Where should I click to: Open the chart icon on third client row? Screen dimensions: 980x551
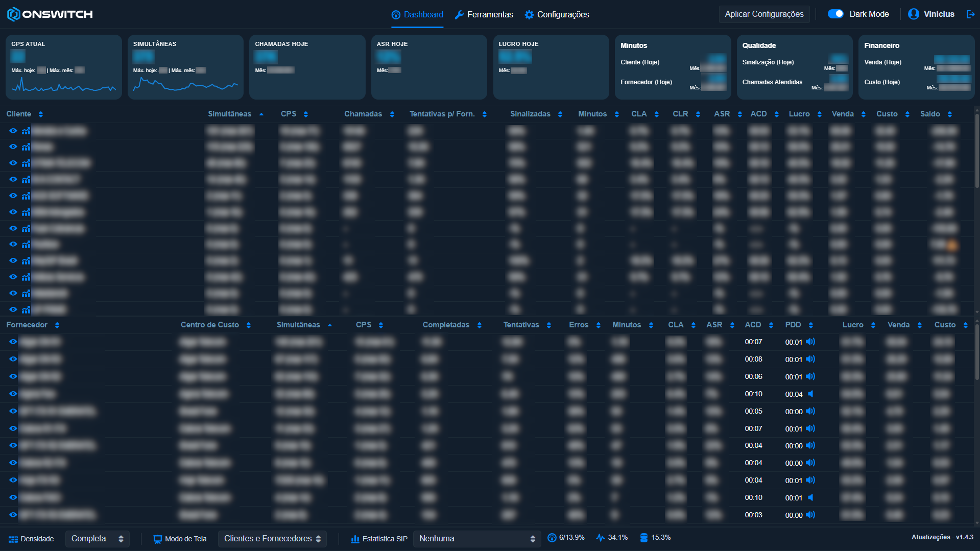[26, 163]
